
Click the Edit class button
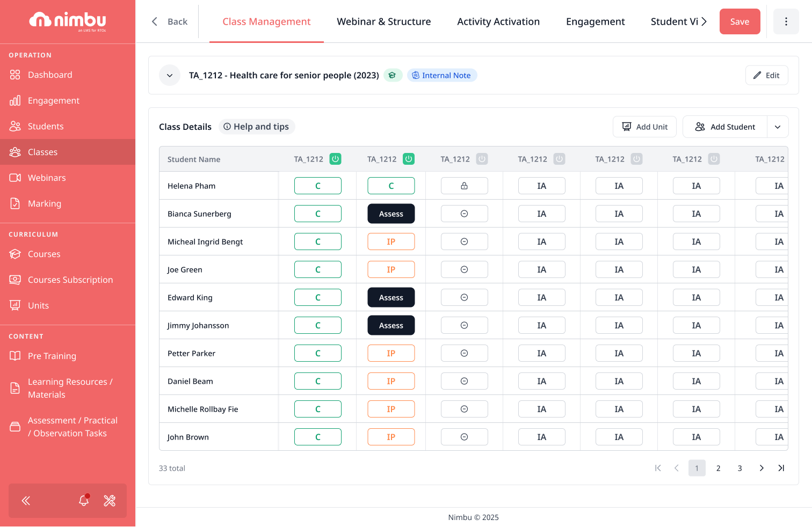tap(767, 75)
